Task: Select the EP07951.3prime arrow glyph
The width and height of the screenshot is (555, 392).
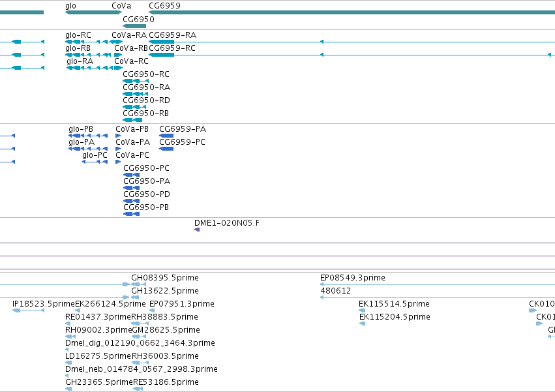Action: [152, 310]
